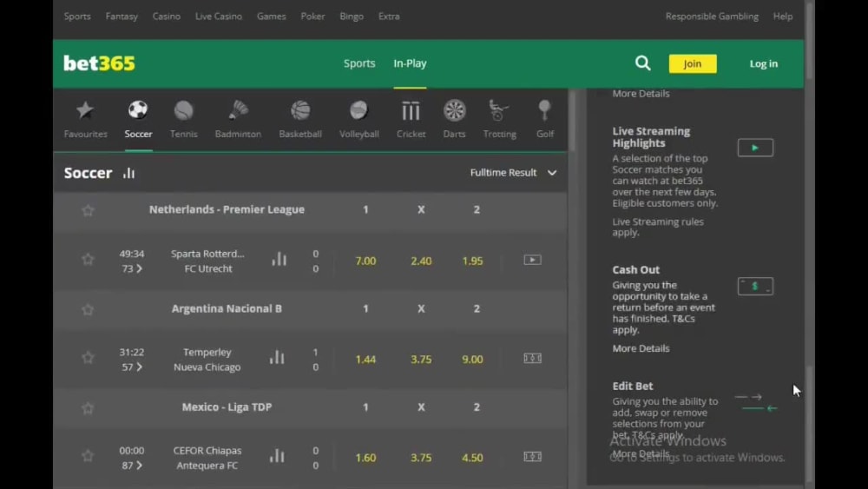Open the Responsible Gambling link

[712, 17]
